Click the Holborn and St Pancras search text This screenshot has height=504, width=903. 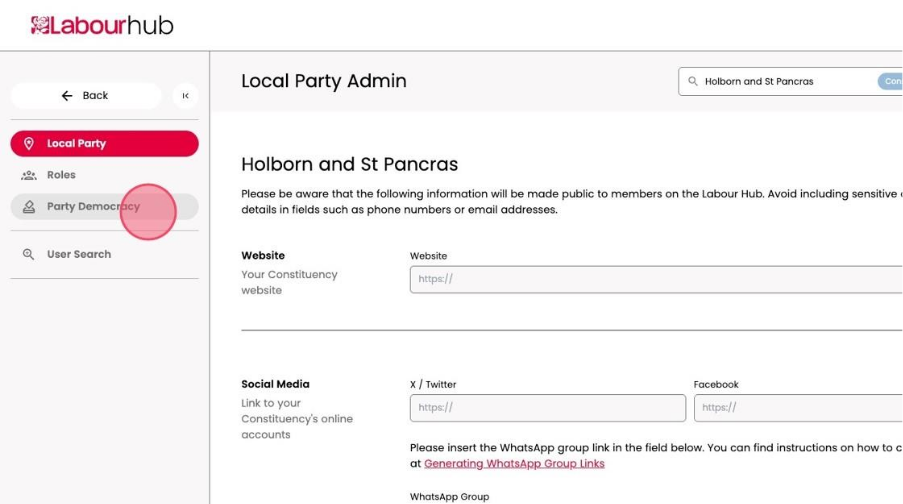click(759, 82)
